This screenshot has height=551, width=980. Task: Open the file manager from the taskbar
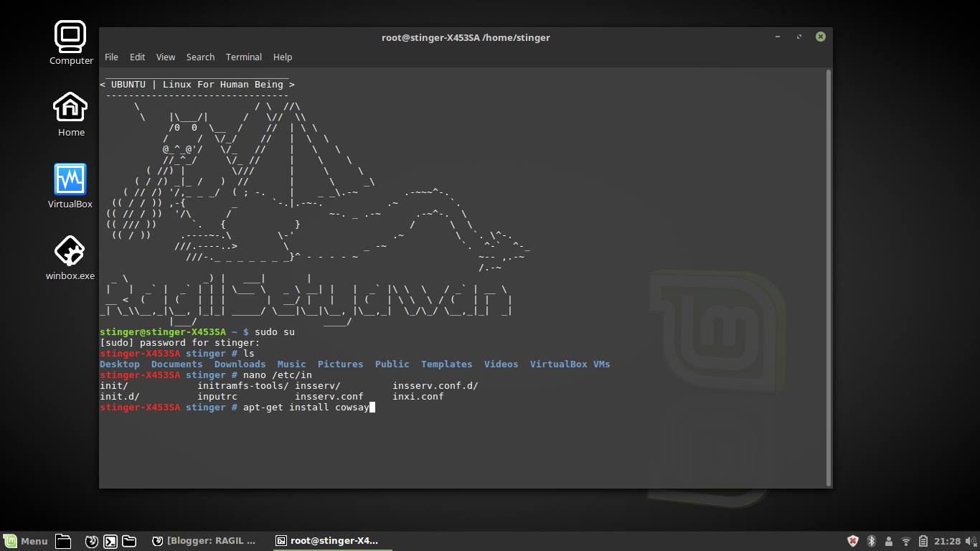(63, 541)
